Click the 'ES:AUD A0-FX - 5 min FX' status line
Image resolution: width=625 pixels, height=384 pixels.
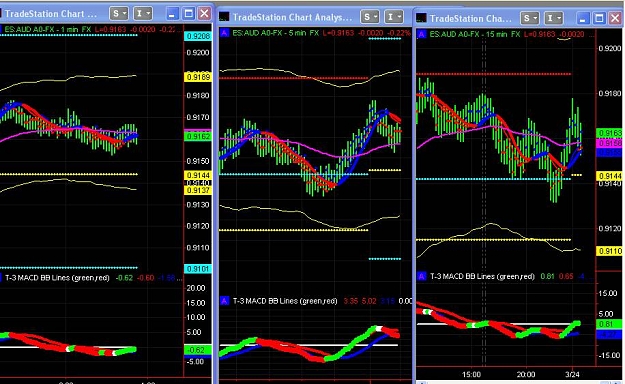pyautogui.click(x=275, y=33)
